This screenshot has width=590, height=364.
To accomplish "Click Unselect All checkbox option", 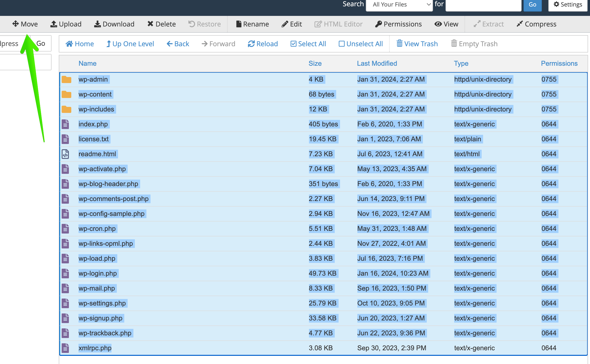I will click(x=361, y=44).
